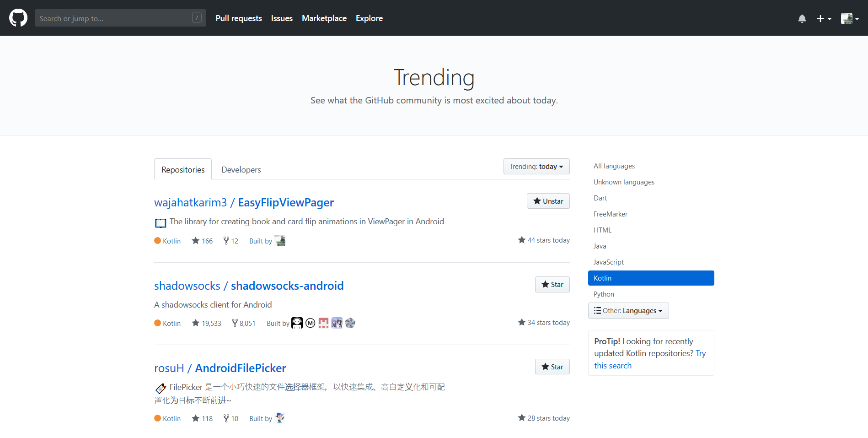Expand the Trending: today dropdown
Screen dimensions: 868x438
(536, 166)
